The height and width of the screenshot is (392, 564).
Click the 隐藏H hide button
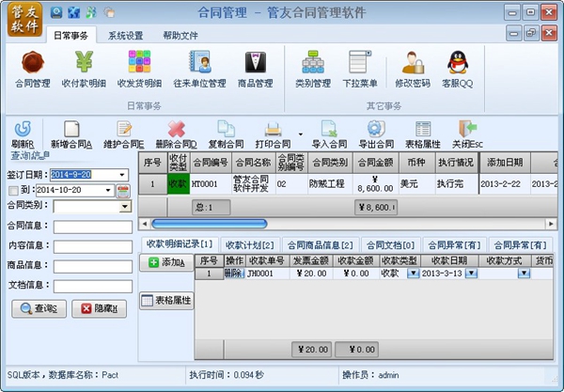100,308
